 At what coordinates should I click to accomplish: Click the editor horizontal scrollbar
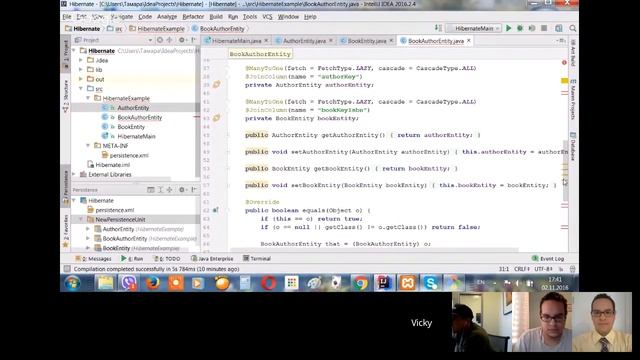click(375, 249)
